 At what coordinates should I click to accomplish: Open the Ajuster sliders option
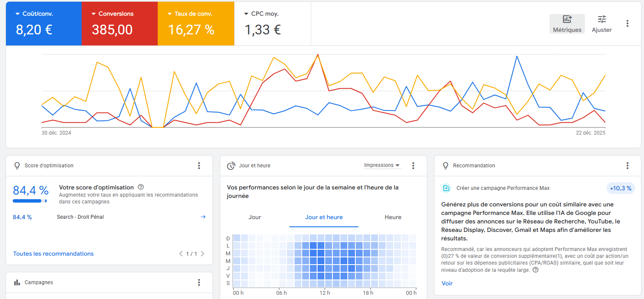(x=602, y=24)
